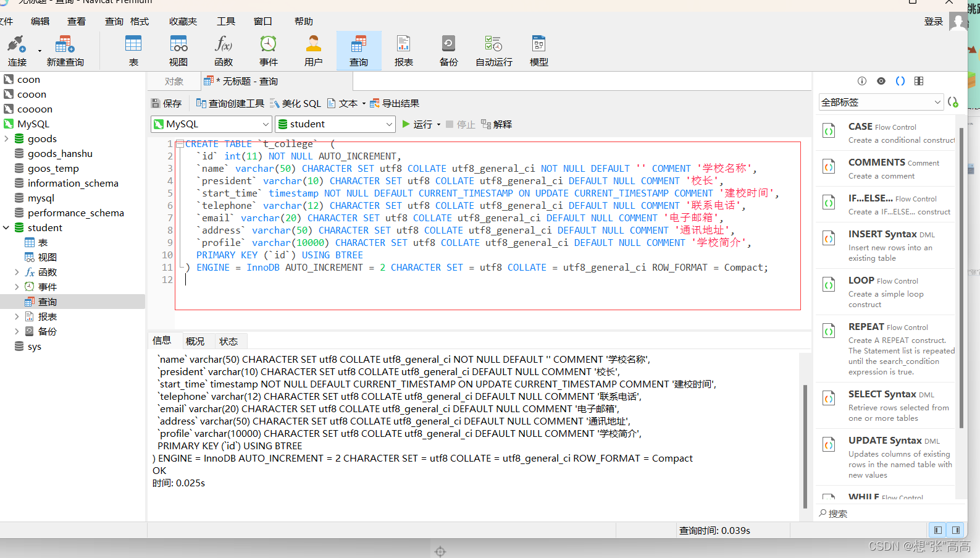Expand the 函数 node under student
Image resolution: width=980 pixels, height=558 pixels.
pyautogui.click(x=17, y=272)
